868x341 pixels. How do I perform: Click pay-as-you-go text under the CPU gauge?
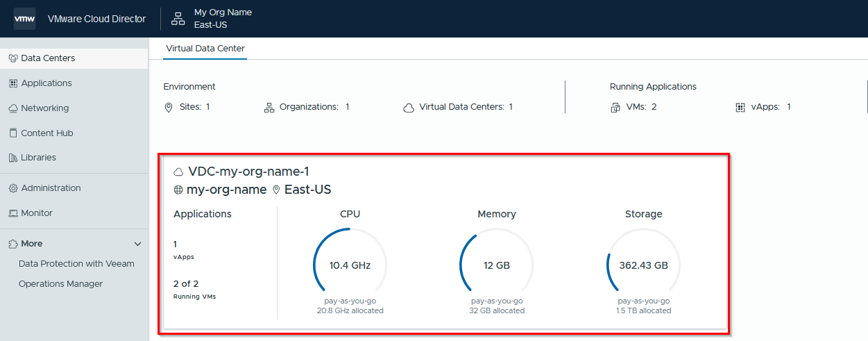tap(350, 301)
